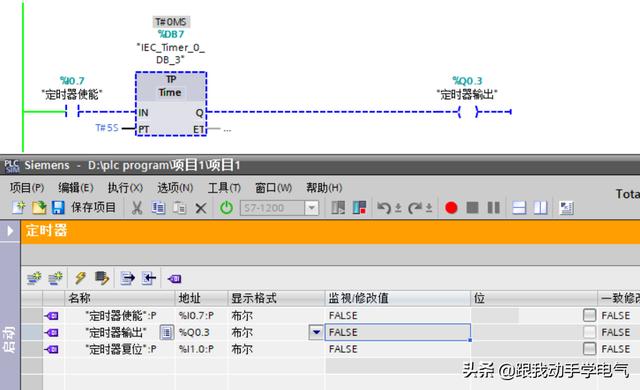The image size is (640, 390).
Task: Click purple tag icon of 定时器使能 row
Action: (52, 316)
